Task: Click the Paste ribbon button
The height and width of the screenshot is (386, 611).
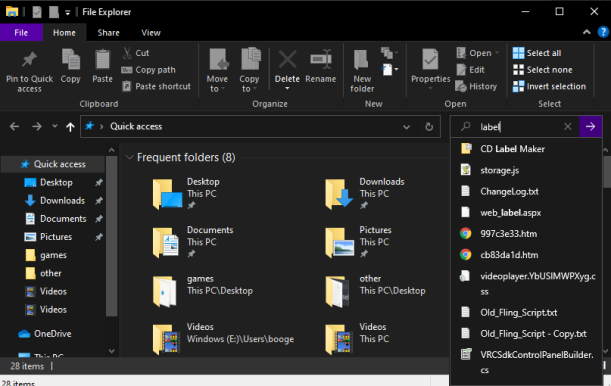Action: [102, 65]
